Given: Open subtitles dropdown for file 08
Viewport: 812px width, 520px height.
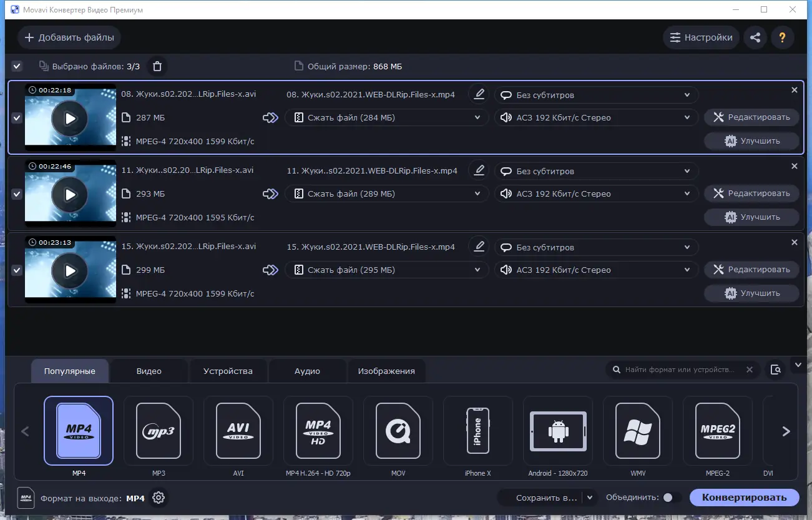Looking at the screenshot, I should [x=596, y=95].
